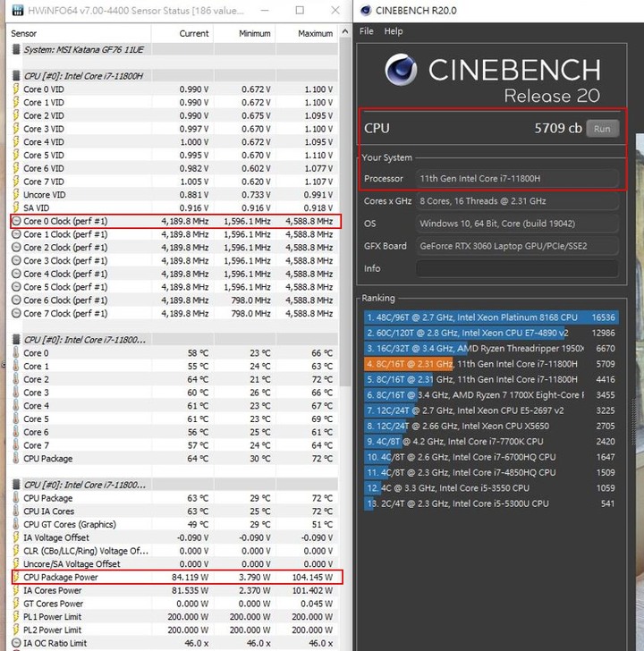The height and width of the screenshot is (651, 644).
Task: Click the Cores x GHz field
Action: (x=517, y=201)
